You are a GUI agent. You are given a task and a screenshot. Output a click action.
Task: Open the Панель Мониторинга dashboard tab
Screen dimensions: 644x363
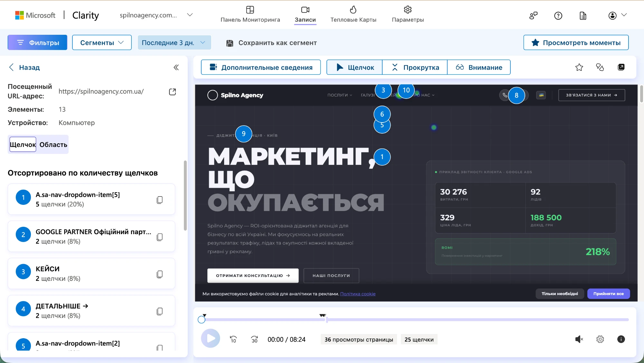(x=250, y=14)
